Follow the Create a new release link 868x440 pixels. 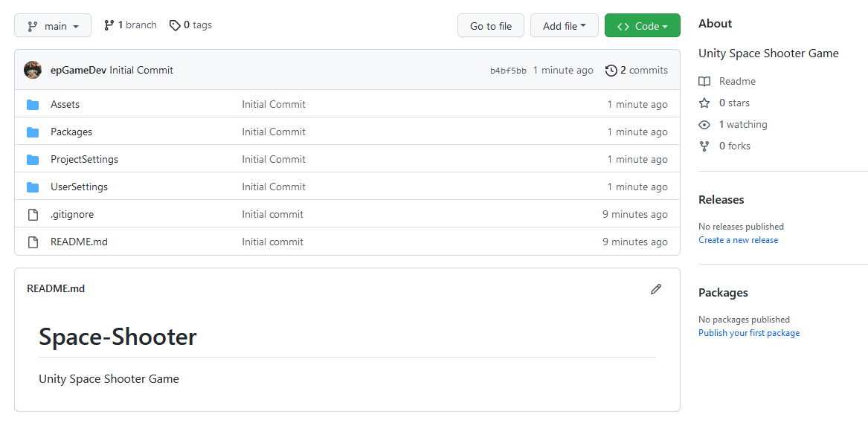[738, 239]
